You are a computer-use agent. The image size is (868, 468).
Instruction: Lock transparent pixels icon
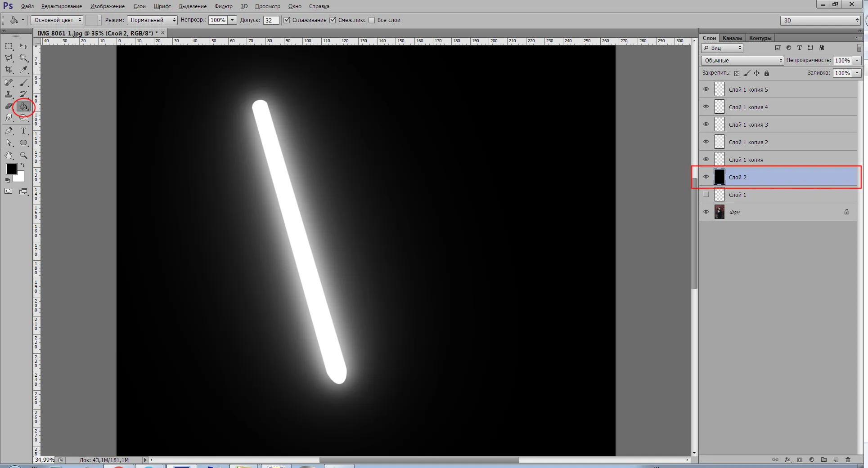[737, 73]
